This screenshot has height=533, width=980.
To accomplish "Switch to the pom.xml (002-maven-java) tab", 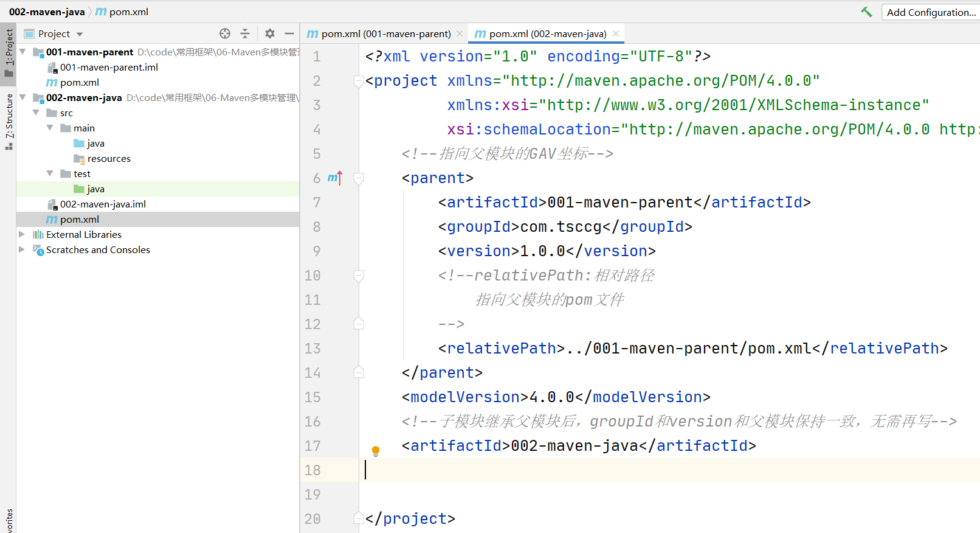I will 548,33.
